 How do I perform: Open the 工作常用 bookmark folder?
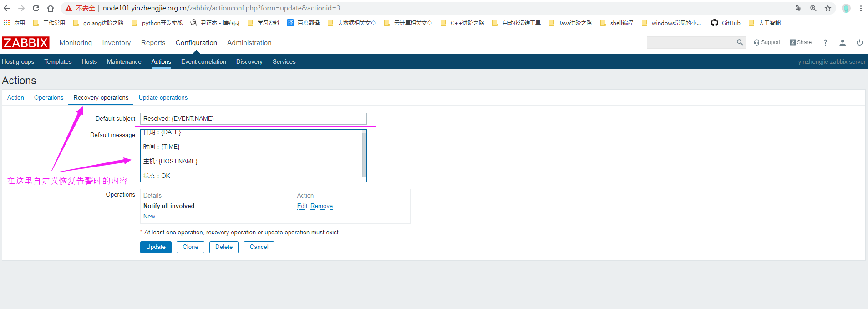coord(49,23)
